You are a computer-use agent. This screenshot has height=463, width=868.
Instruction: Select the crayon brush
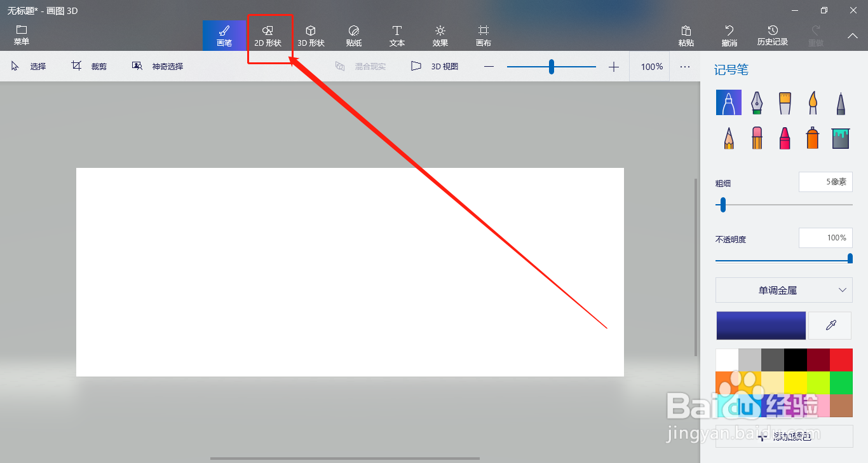click(785, 137)
